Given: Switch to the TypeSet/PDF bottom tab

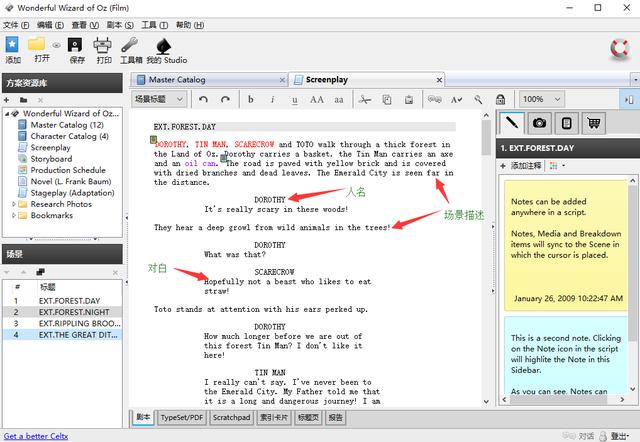Looking at the screenshot, I should pos(182,418).
